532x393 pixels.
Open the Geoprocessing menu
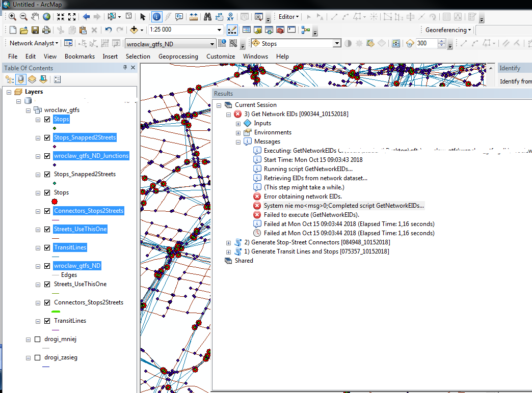coord(178,57)
